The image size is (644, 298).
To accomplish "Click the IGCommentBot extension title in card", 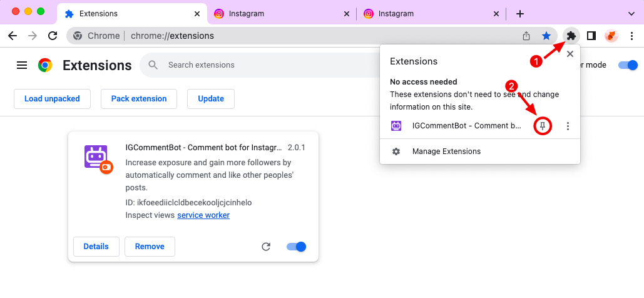I will click(x=204, y=148).
